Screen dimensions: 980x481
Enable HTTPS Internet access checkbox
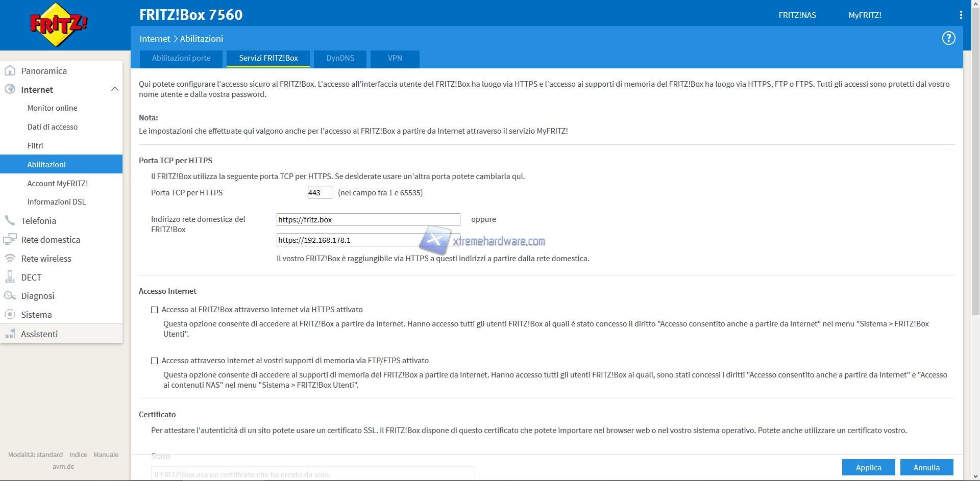tap(155, 310)
